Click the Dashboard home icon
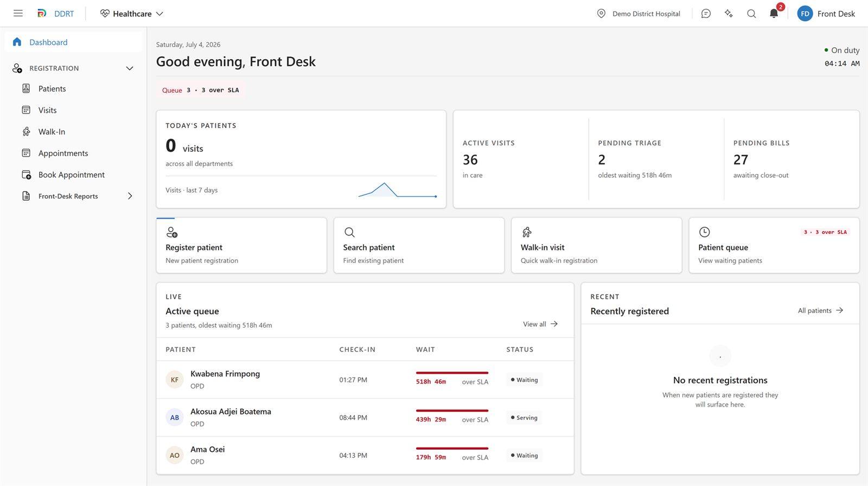 click(17, 42)
